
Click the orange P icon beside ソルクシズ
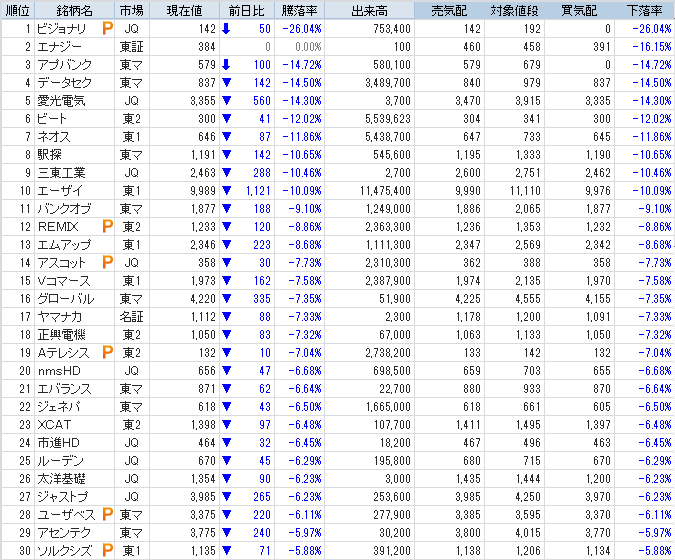(x=107, y=550)
